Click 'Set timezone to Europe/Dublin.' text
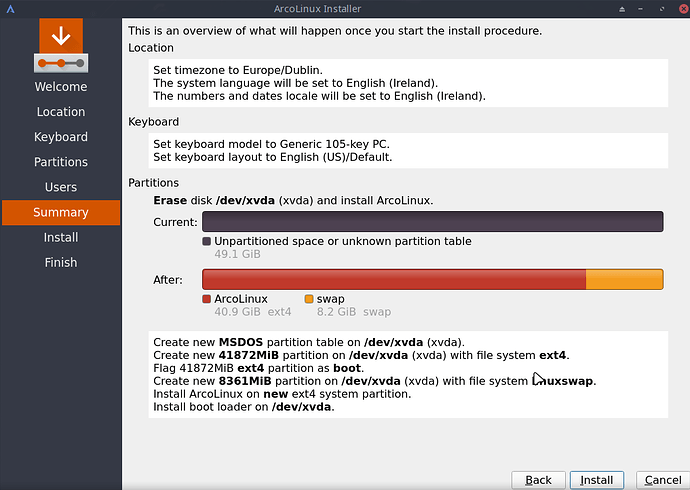The height and width of the screenshot is (490, 690). [238, 70]
